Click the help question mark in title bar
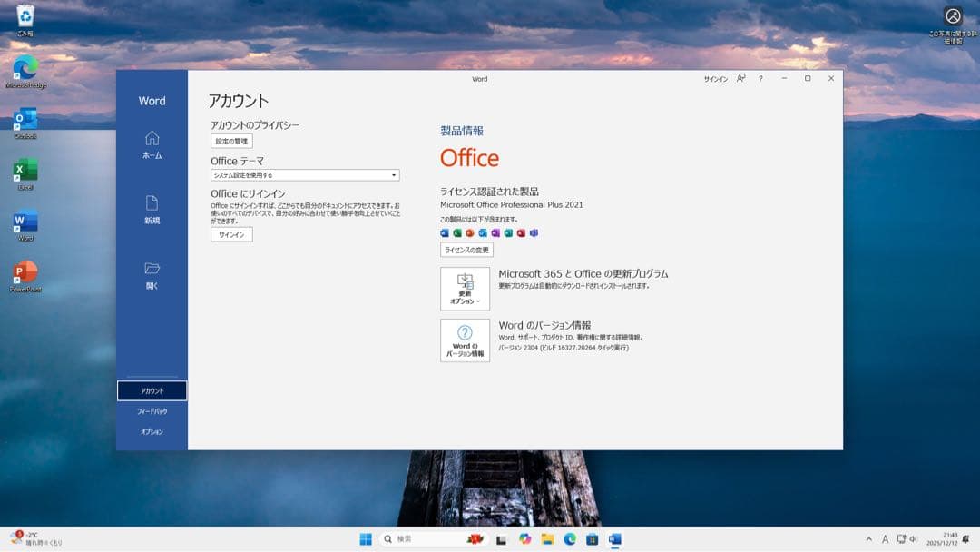Image resolution: width=980 pixels, height=552 pixels. click(760, 79)
